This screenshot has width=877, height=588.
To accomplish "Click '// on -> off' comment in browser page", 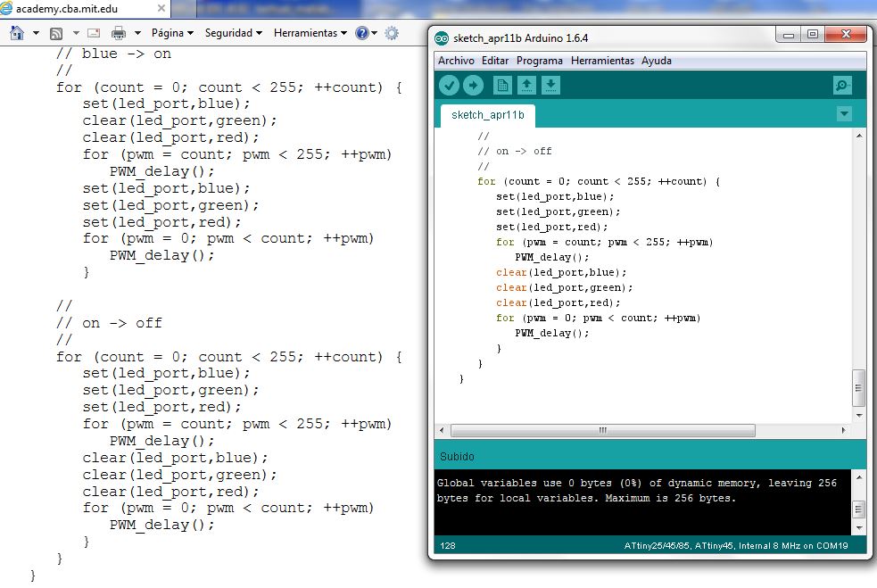I will [x=109, y=323].
